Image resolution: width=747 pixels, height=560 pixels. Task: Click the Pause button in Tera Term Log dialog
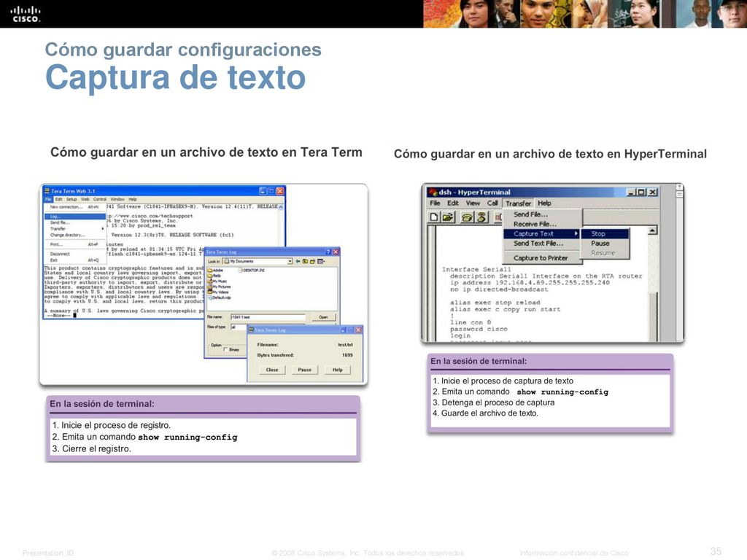(x=304, y=370)
